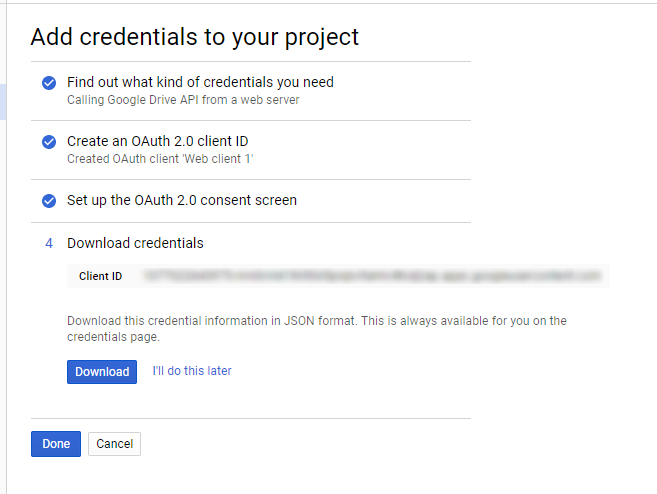Click the step number 4 indicator
Screen dimensions: 657x494
(x=49, y=243)
